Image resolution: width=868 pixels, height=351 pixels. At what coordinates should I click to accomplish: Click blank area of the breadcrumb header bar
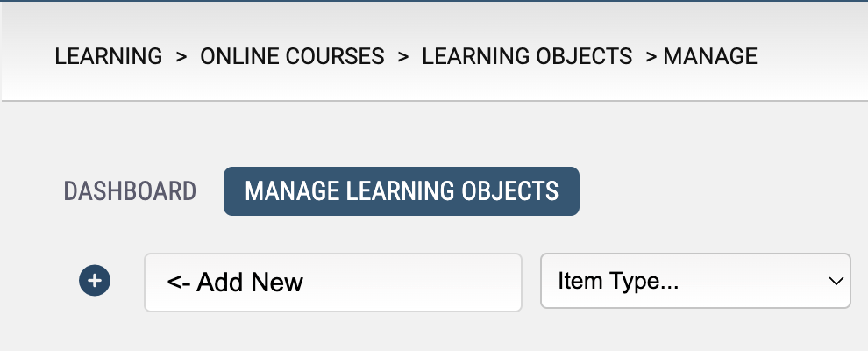[808, 56]
